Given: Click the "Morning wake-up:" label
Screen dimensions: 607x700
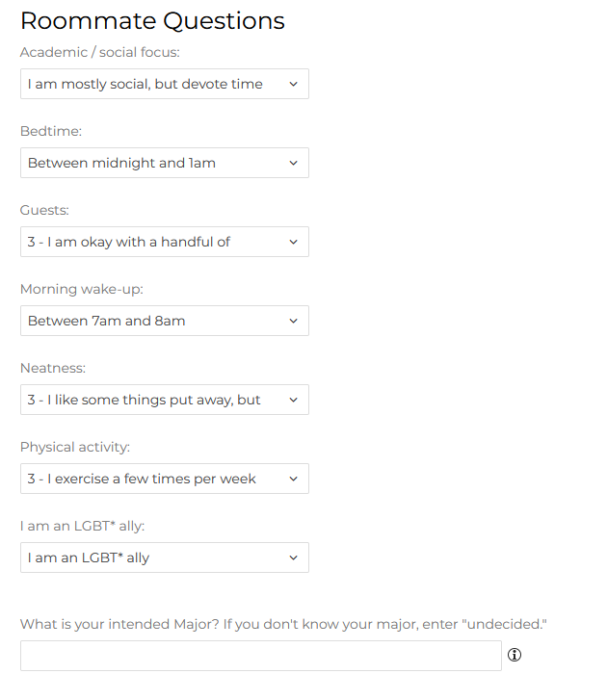Looking at the screenshot, I should coord(82,289).
